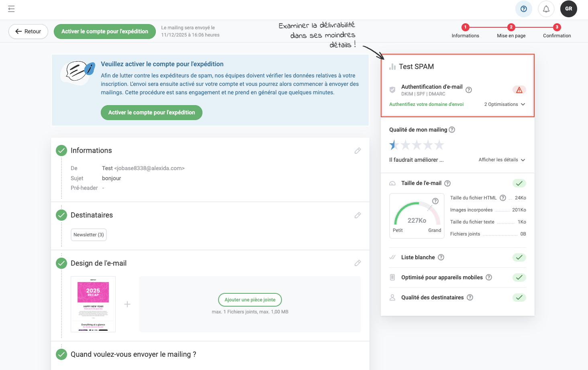The image size is (588, 370).
Task: Go to the Mise en page step
Action: tap(511, 31)
